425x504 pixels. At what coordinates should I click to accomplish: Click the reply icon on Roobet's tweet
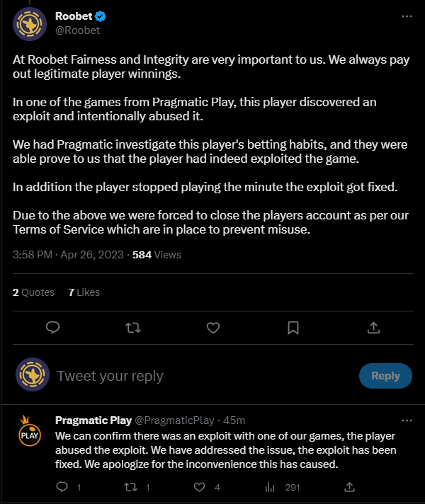click(52, 327)
